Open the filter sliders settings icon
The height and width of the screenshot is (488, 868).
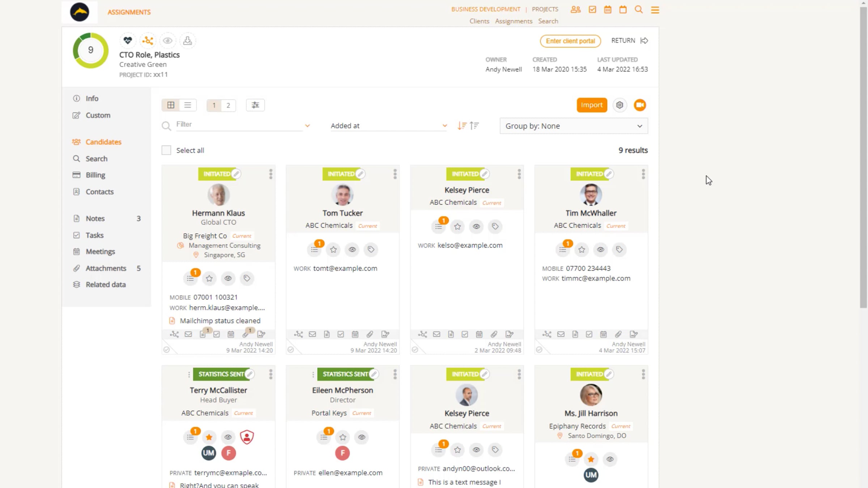click(x=255, y=105)
